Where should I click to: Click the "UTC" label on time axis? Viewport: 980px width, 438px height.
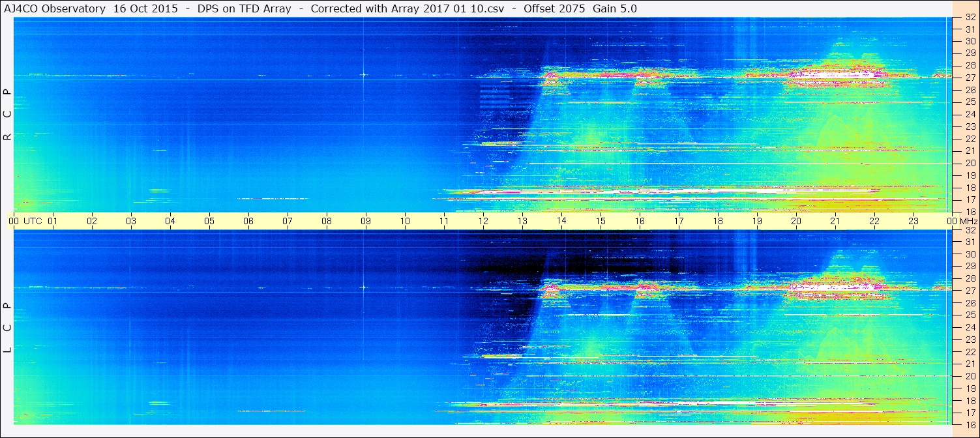(x=33, y=221)
